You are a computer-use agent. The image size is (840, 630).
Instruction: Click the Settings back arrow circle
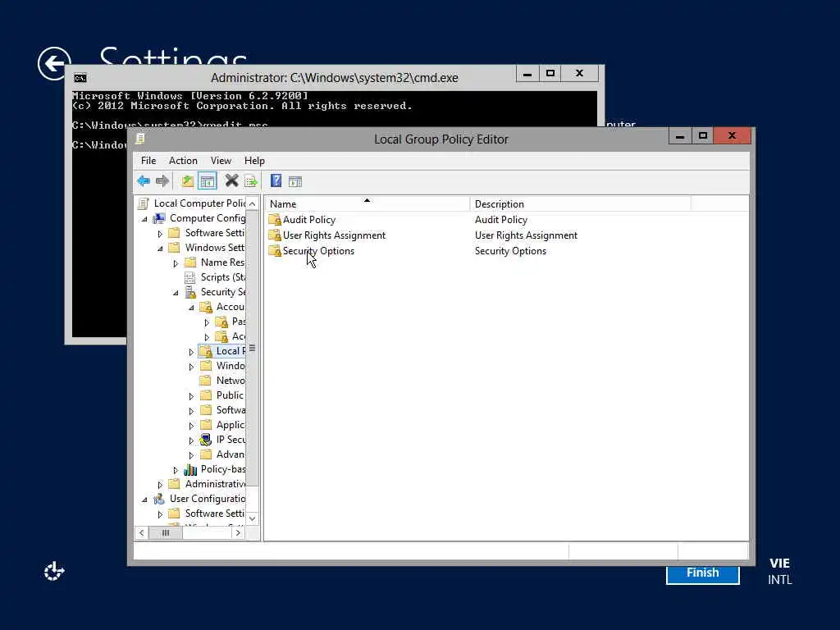pos(54,64)
